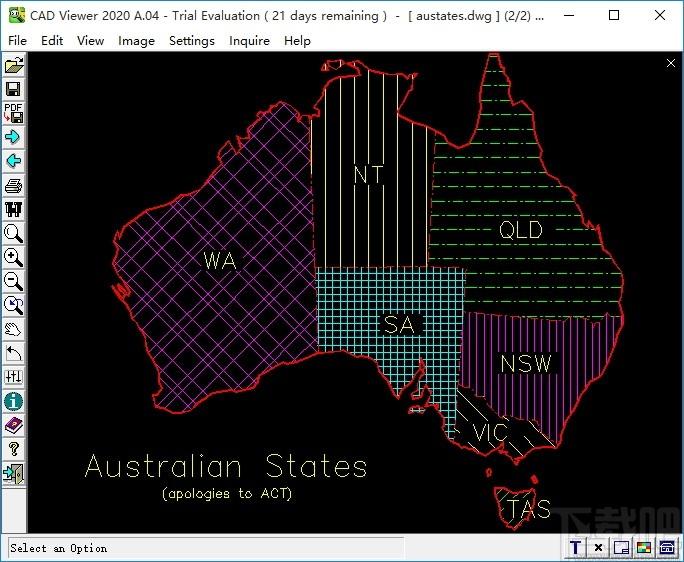Toggle the text display T button
The image size is (684, 562).
pyautogui.click(x=576, y=547)
